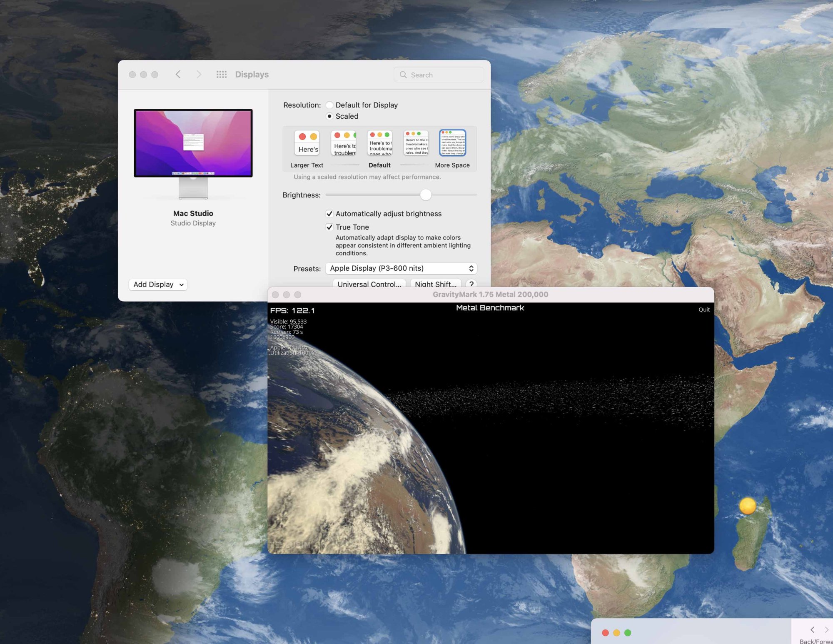The image size is (833, 644).
Task: Click the forward chevron in Displays toolbar
Action: click(199, 75)
